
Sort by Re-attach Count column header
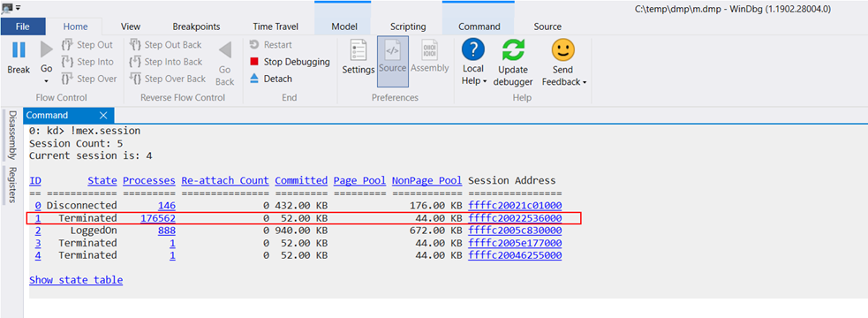point(225,180)
